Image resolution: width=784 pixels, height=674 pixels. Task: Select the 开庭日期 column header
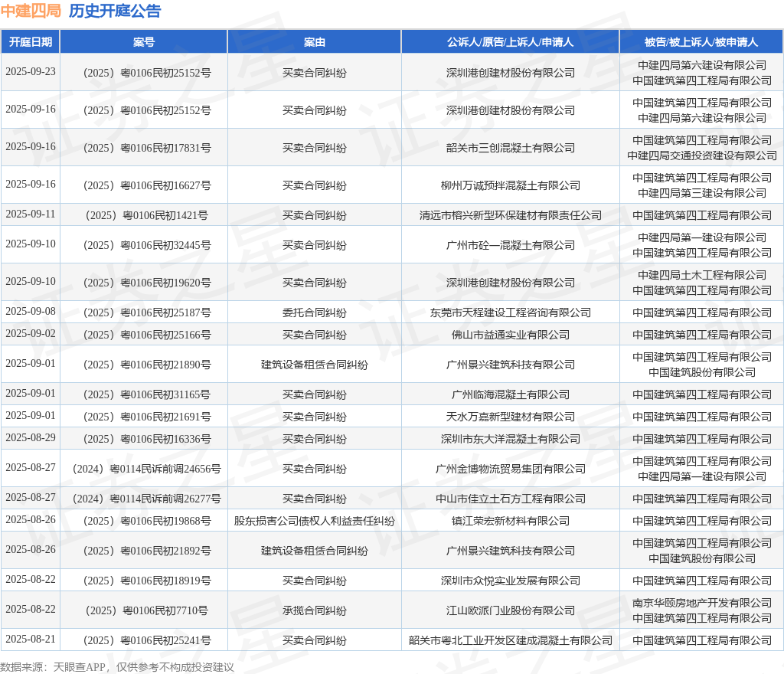pos(31,42)
